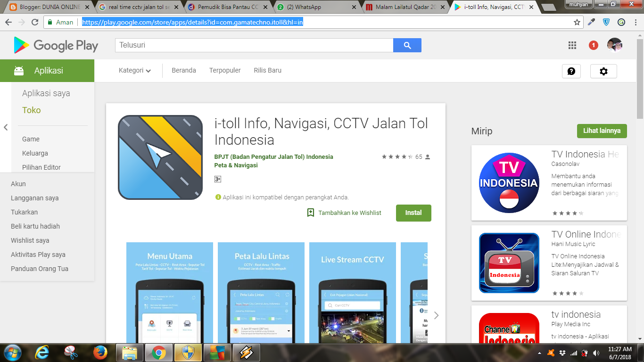
Task: Click the blue search magnifier button
Action: (x=407, y=45)
